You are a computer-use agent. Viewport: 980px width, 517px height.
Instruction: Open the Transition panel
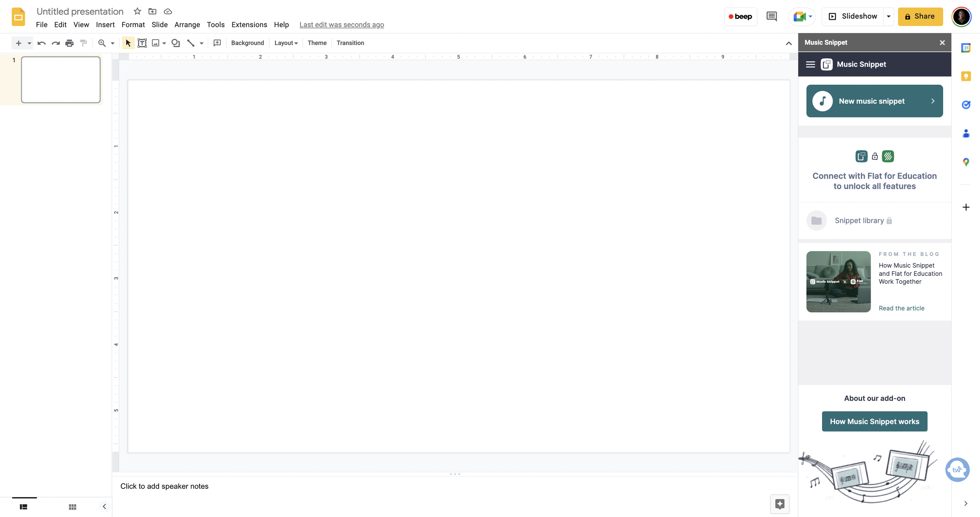pos(350,43)
